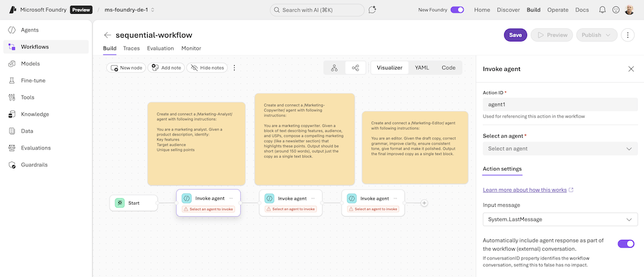Viewport: 644px width, 277px height.
Task: Switch to the YAML view tab
Action: click(x=422, y=68)
